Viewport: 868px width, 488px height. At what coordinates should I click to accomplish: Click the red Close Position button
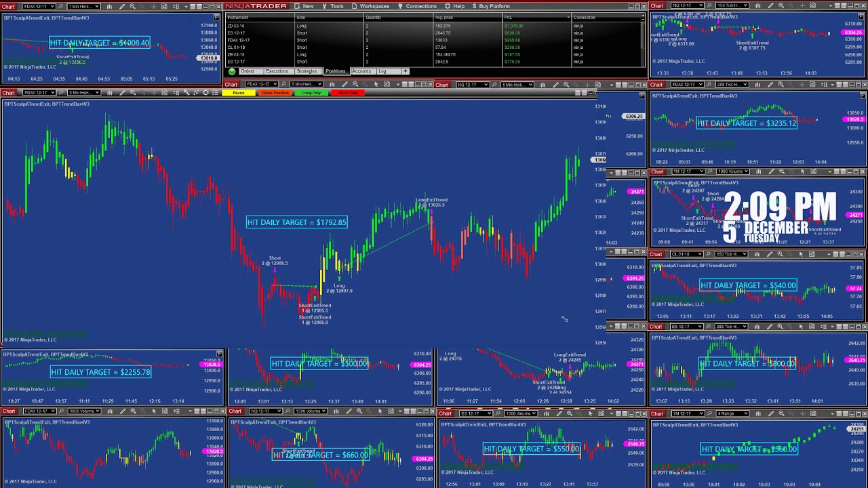click(x=275, y=93)
